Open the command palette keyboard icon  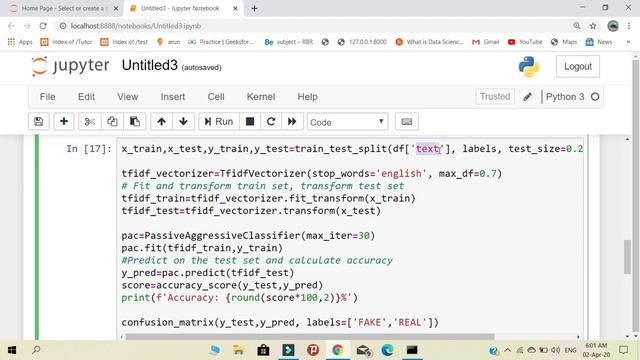click(407, 122)
